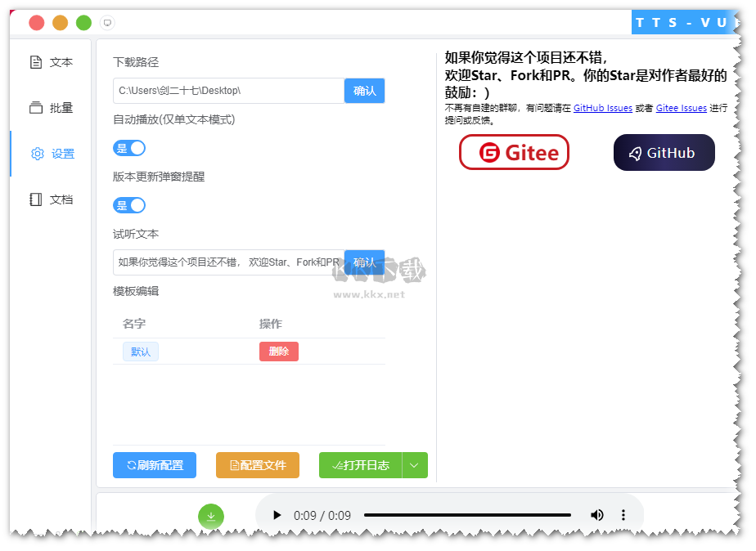756x551 pixels.
Task: Open audio player more options menu
Action: [x=623, y=515]
